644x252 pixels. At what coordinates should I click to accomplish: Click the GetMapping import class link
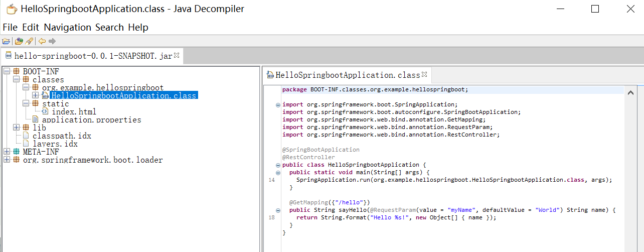pyautogui.click(x=464, y=119)
